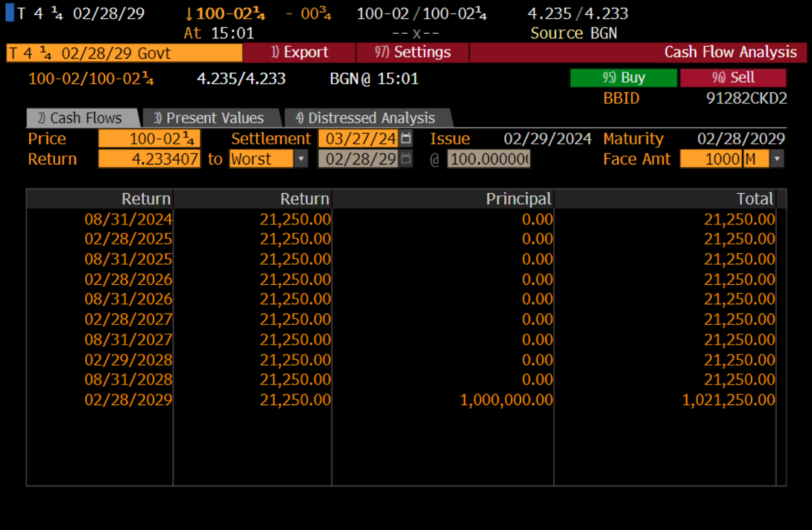Open the Settings menu
This screenshot has width=812, height=530.
413,53
